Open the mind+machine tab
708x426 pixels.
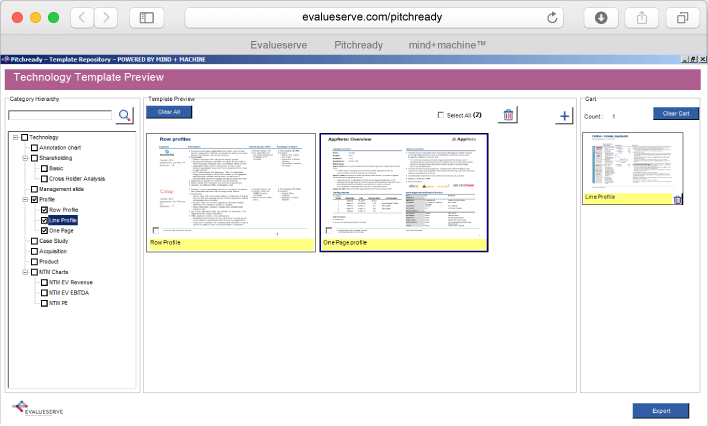[x=447, y=45]
